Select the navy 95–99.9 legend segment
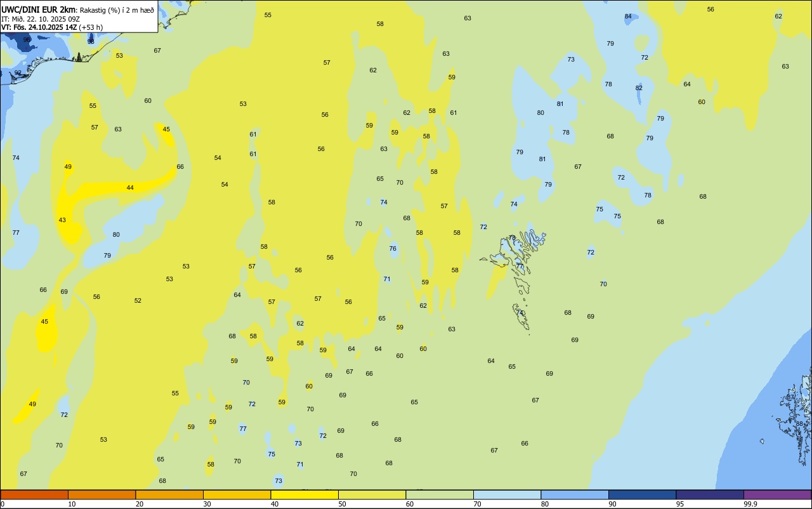Screen dimensions: 812x509 click(x=710, y=494)
